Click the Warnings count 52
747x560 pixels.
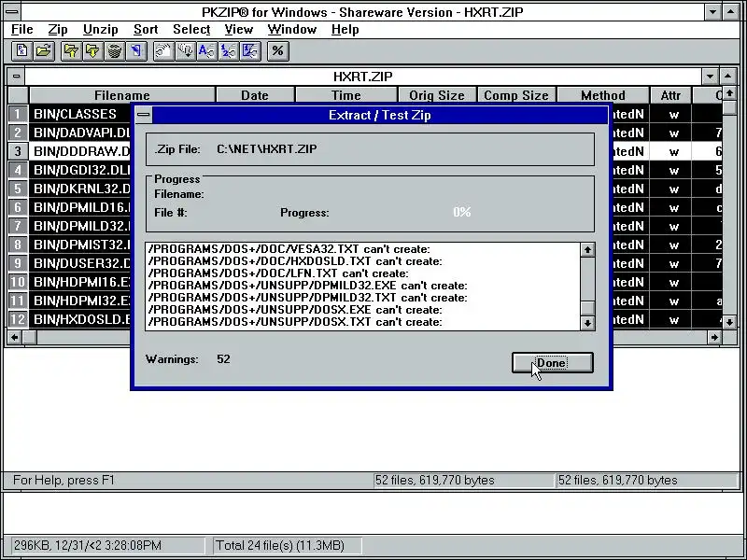pos(223,359)
